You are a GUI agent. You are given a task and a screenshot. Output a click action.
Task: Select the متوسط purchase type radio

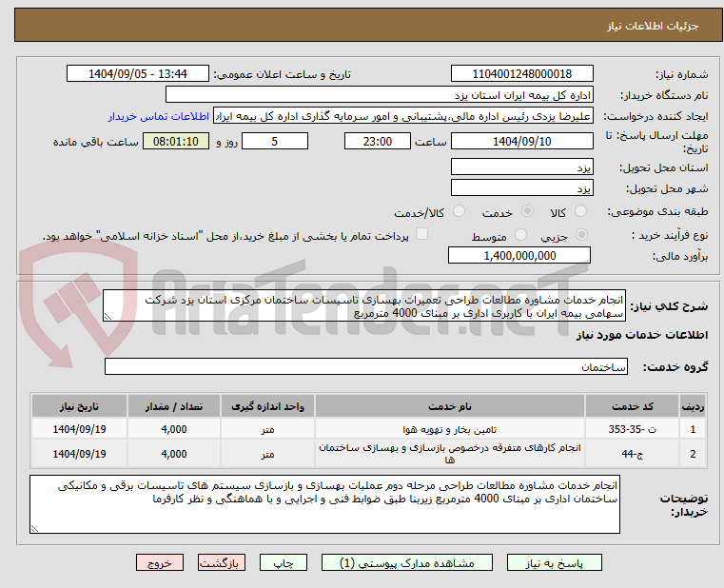tap(520, 235)
